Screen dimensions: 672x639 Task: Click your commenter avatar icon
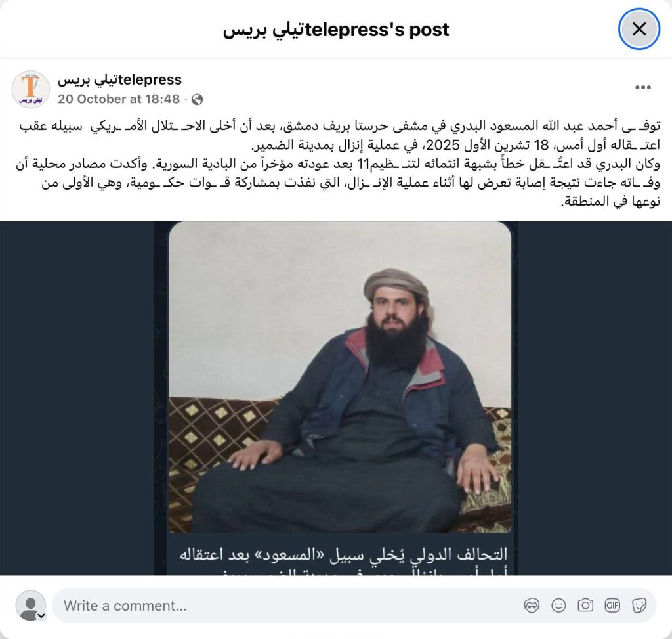(30, 605)
